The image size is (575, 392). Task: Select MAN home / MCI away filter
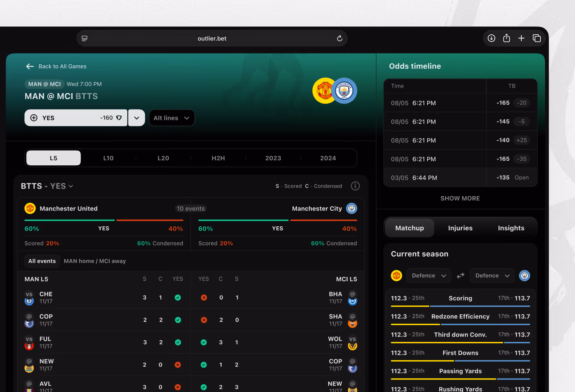pyautogui.click(x=95, y=261)
